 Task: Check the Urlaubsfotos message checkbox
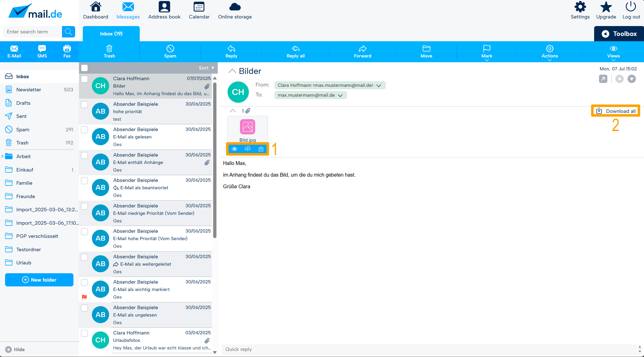click(x=84, y=333)
